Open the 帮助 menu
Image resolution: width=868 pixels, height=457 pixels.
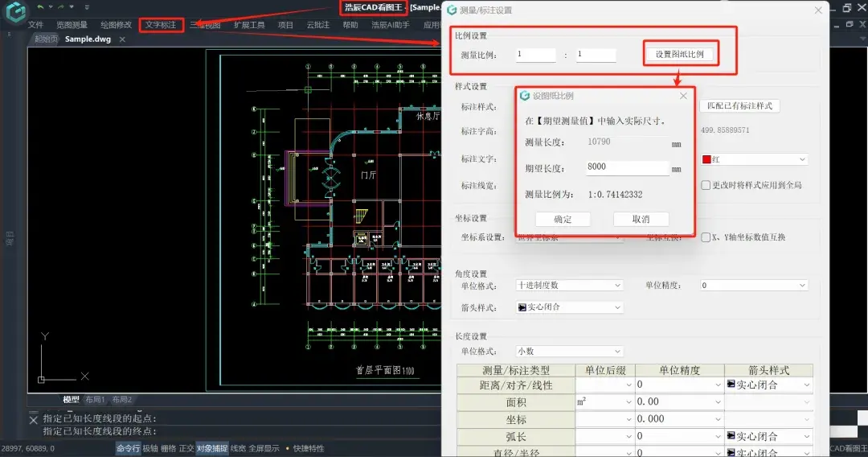tap(350, 25)
